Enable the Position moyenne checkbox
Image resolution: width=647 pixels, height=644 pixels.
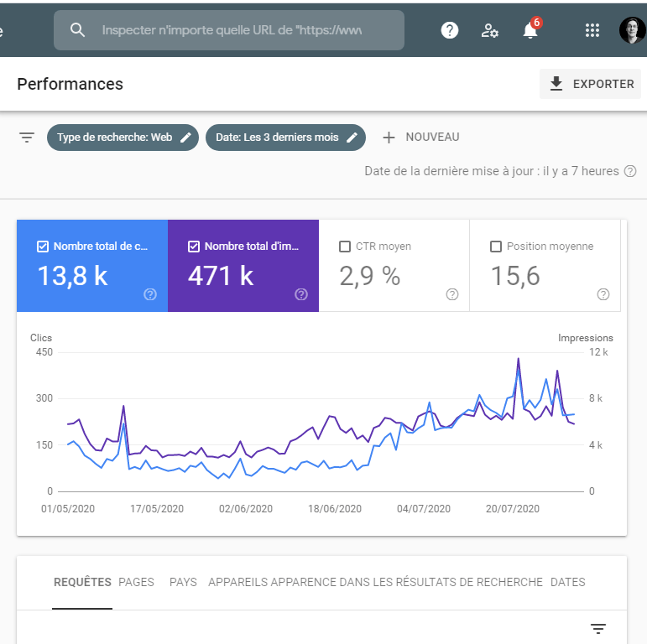pyautogui.click(x=495, y=247)
